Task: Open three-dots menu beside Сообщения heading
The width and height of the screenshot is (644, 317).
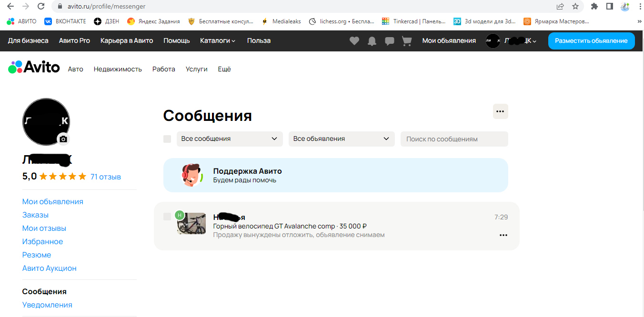Action: click(500, 111)
